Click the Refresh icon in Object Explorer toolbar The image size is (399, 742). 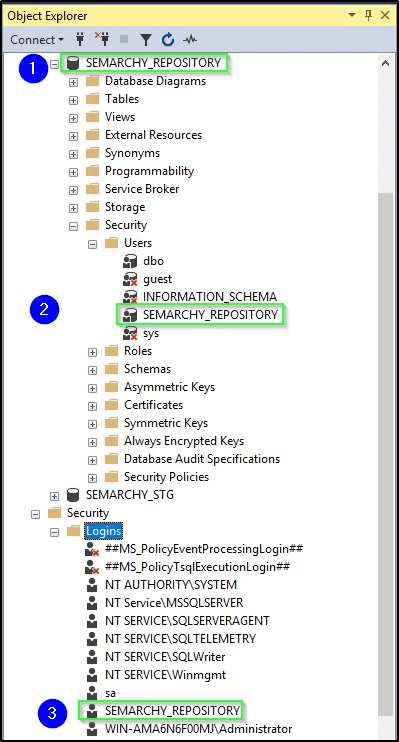pyautogui.click(x=168, y=40)
